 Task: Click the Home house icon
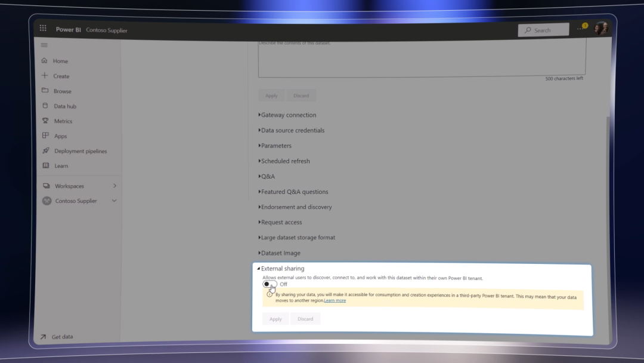coord(44,60)
